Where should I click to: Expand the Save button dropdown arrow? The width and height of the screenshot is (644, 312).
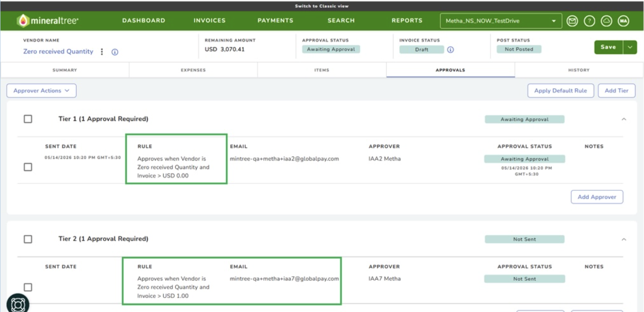point(630,47)
